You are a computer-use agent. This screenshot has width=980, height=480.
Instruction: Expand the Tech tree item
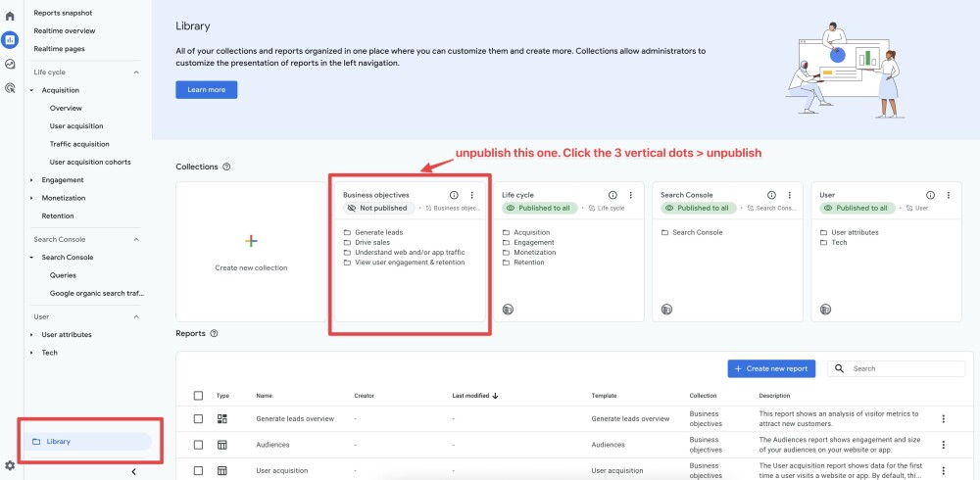(x=32, y=353)
